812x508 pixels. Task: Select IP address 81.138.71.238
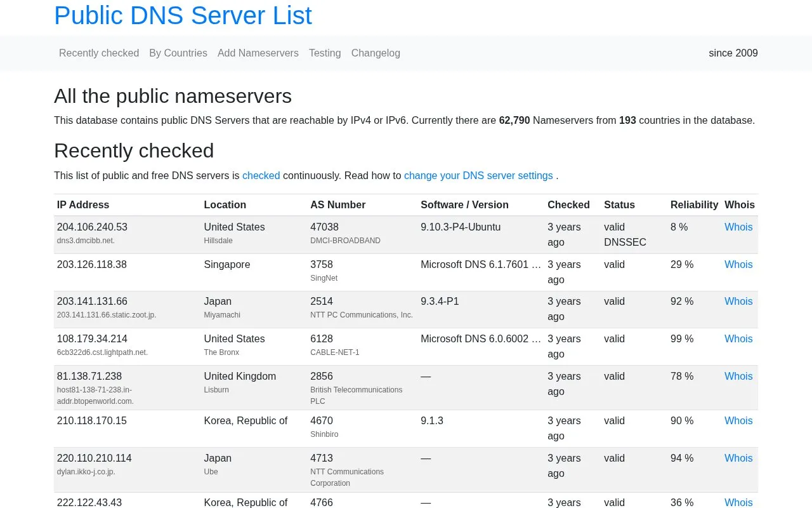(89, 377)
